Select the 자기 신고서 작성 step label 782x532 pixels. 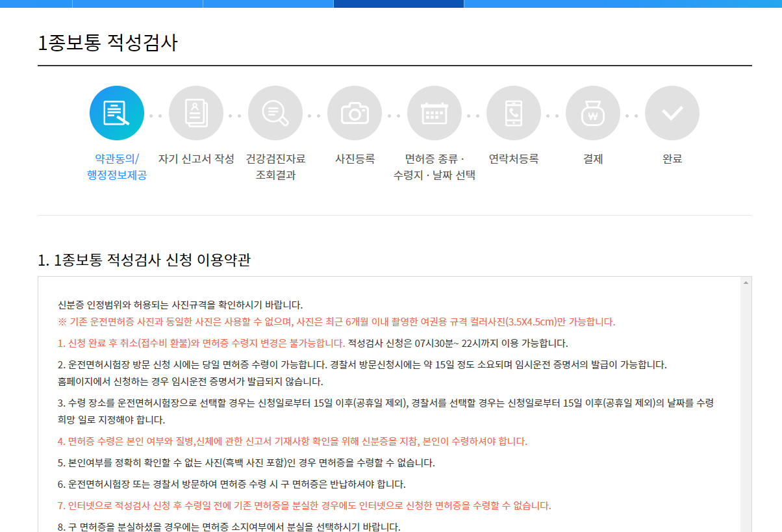(196, 158)
